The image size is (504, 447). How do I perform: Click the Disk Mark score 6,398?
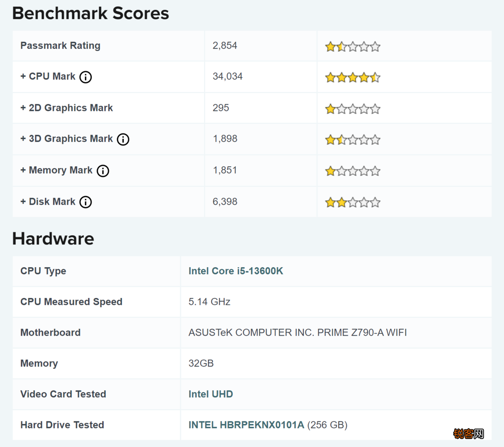(225, 202)
